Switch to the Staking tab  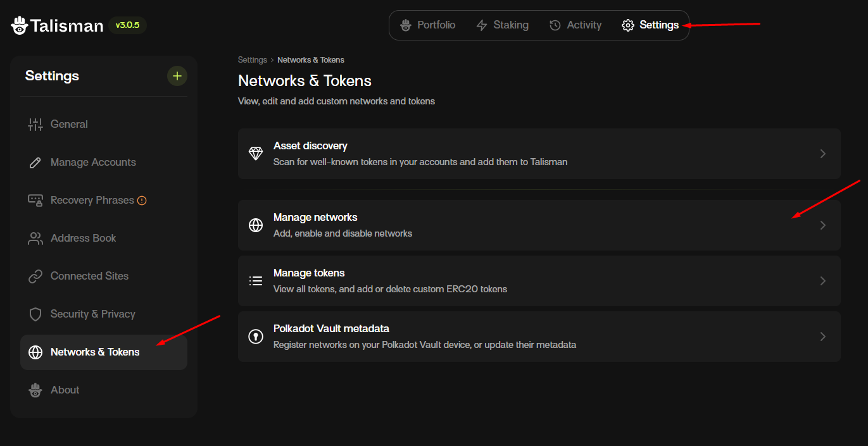pyautogui.click(x=502, y=25)
